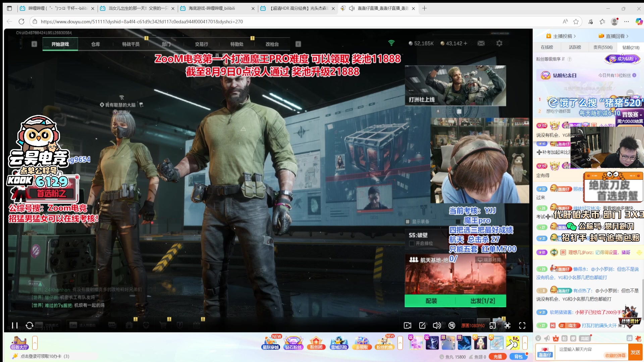Open a new browser tab

[x=424, y=8]
